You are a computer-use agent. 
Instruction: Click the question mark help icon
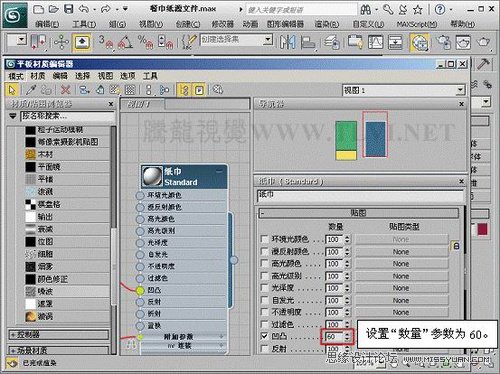click(440, 9)
